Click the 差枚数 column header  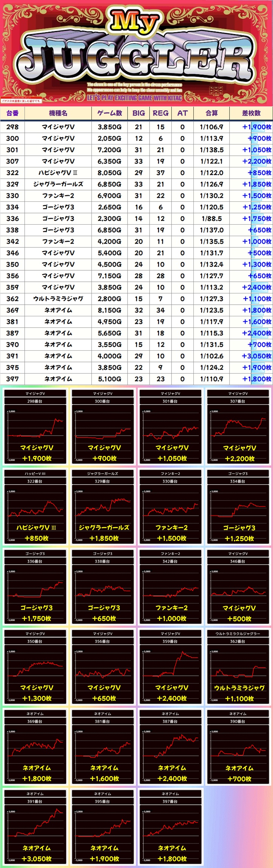[x=251, y=113]
